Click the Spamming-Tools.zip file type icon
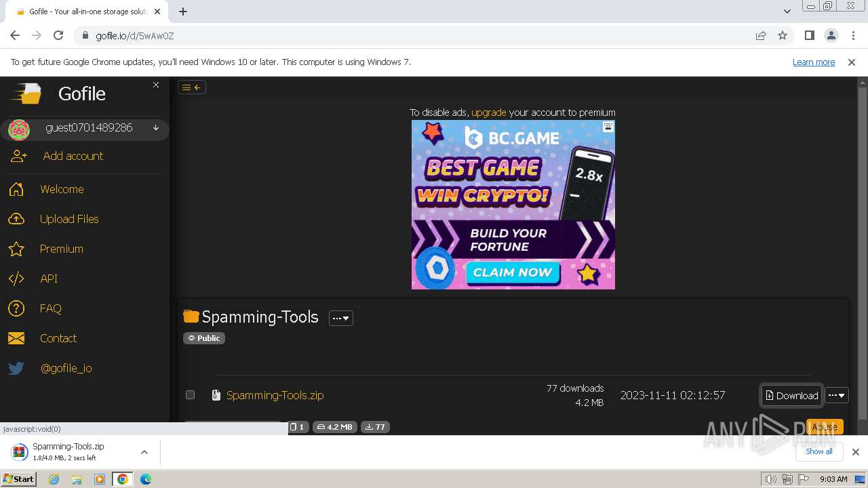868x488 pixels. click(216, 395)
